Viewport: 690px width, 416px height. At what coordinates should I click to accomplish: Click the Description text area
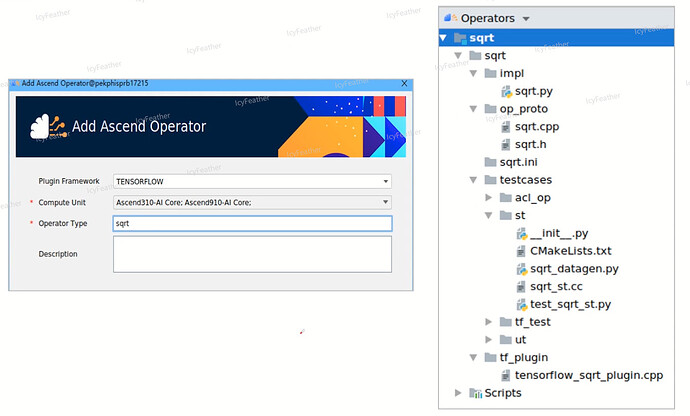point(252,254)
